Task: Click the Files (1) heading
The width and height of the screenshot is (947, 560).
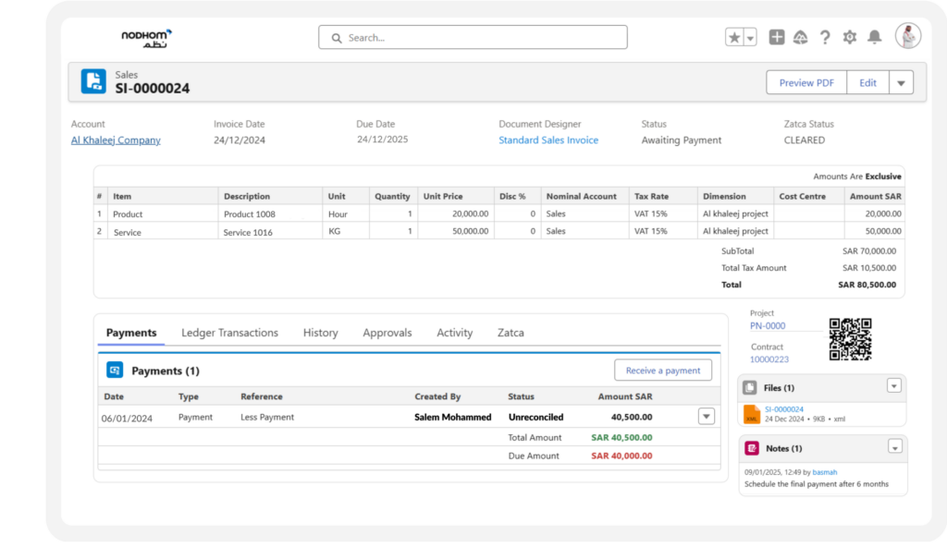Action: pyautogui.click(x=779, y=388)
